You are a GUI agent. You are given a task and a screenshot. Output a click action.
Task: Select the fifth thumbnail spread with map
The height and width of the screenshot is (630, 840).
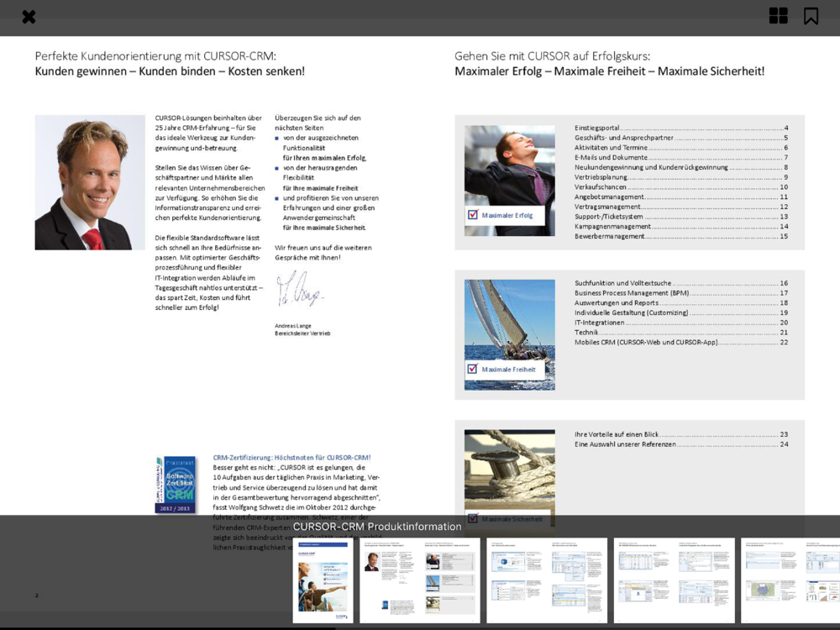coord(790,580)
